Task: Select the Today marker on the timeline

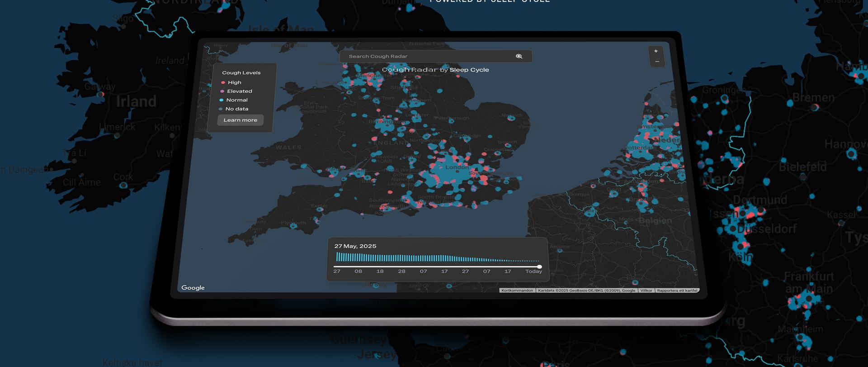Action: coord(533,272)
